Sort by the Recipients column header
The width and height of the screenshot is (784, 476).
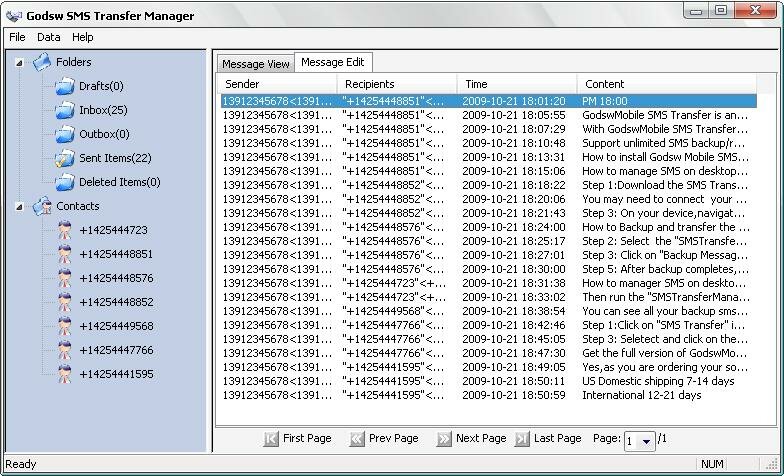(x=398, y=84)
